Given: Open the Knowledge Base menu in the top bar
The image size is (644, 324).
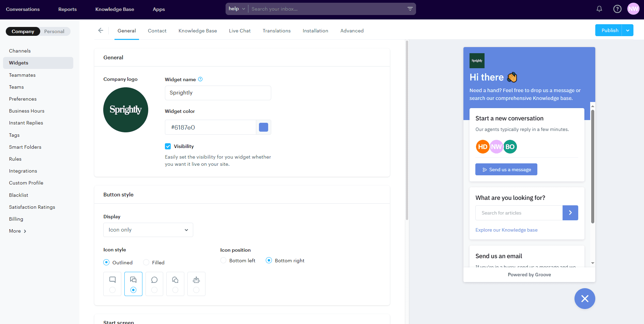Looking at the screenshot, I should 114,9.
